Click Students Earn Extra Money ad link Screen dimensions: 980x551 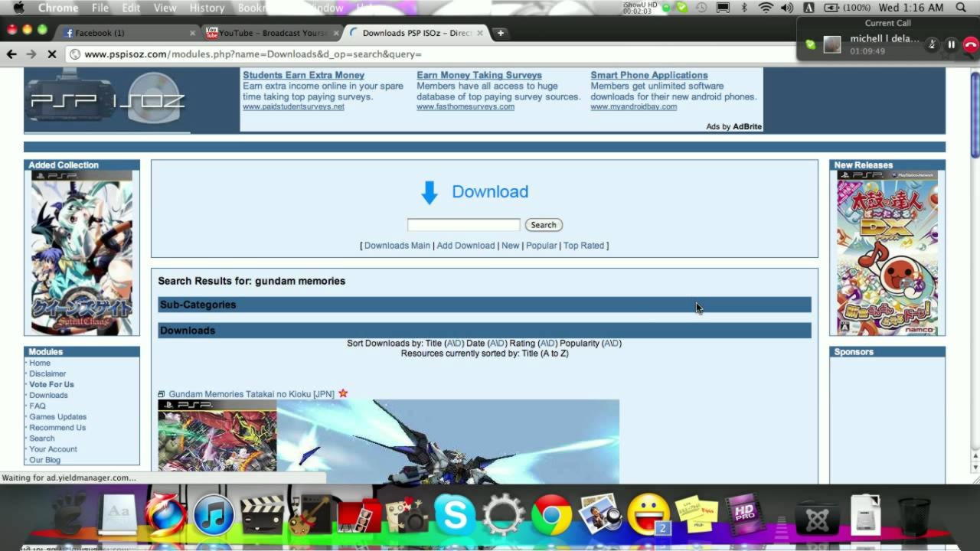[x=303, y=75]
